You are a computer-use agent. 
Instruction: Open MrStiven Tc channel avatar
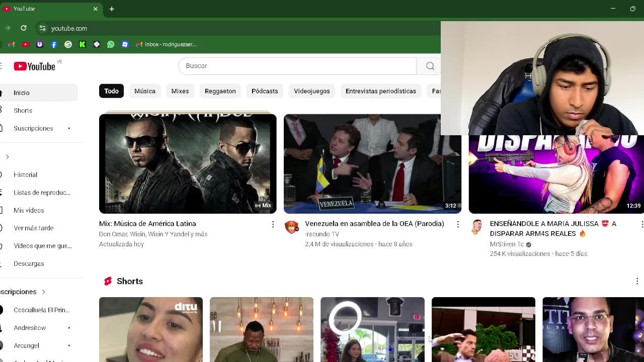[x=476, y=227]
